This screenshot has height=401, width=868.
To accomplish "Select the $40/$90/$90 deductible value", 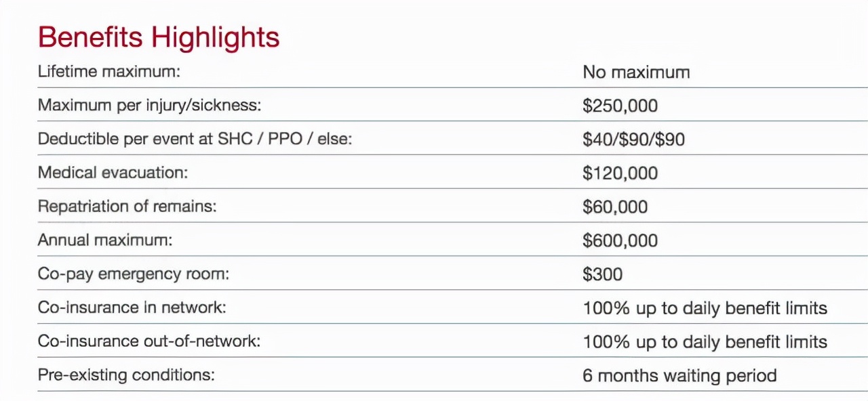I will pyautogui.click(x=633, y=140).
